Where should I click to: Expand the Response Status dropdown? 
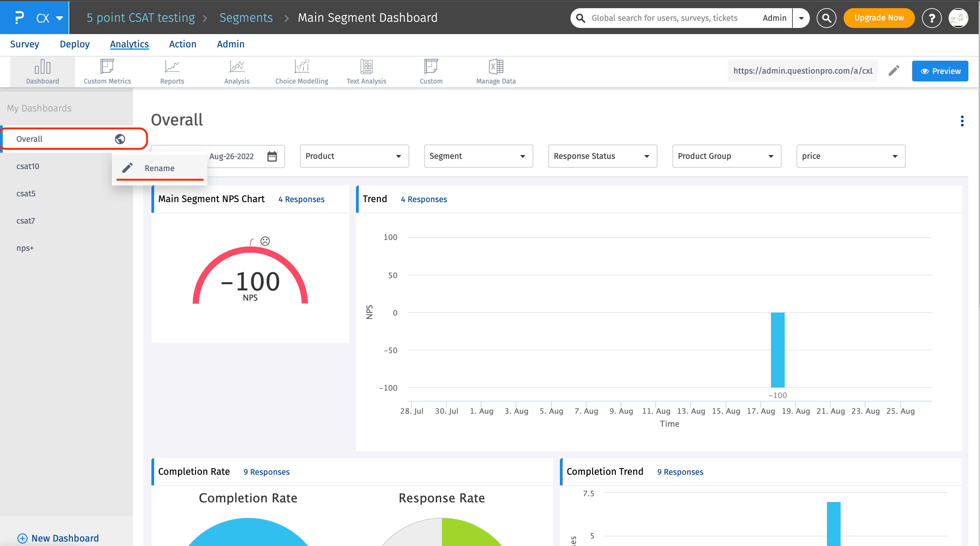click(602, 156)
